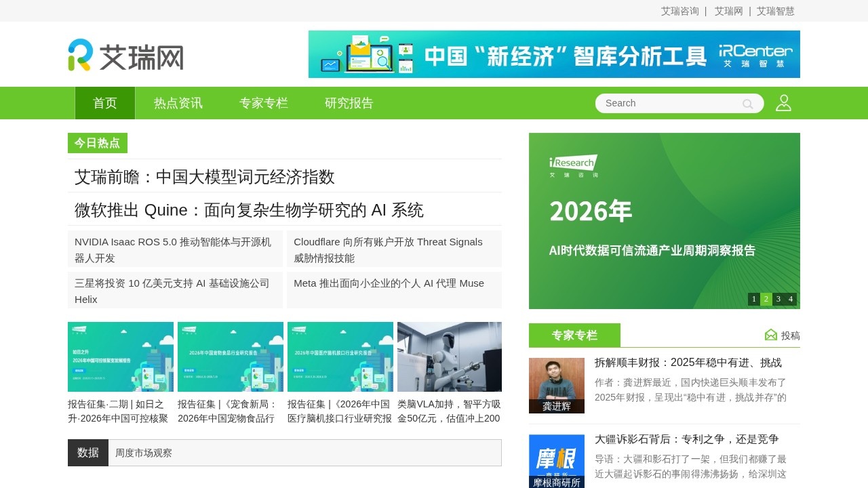Click the 数据 section label

coord(88,453)
